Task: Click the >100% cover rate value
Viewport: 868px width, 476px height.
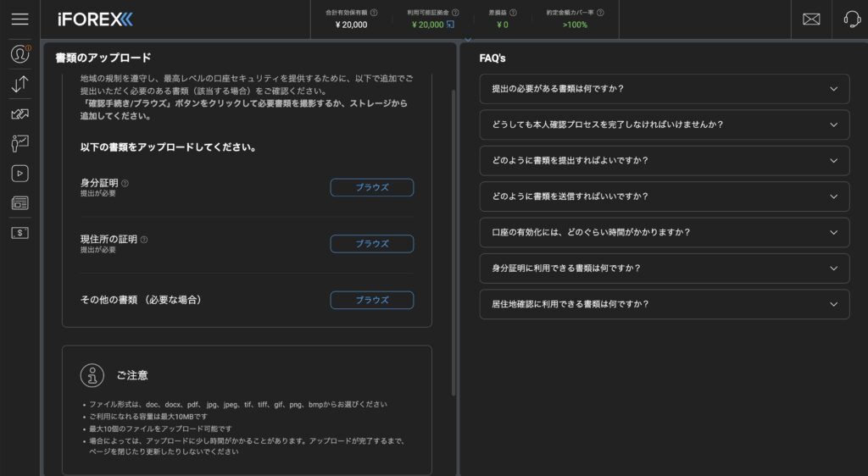Action: coord(576,25)
